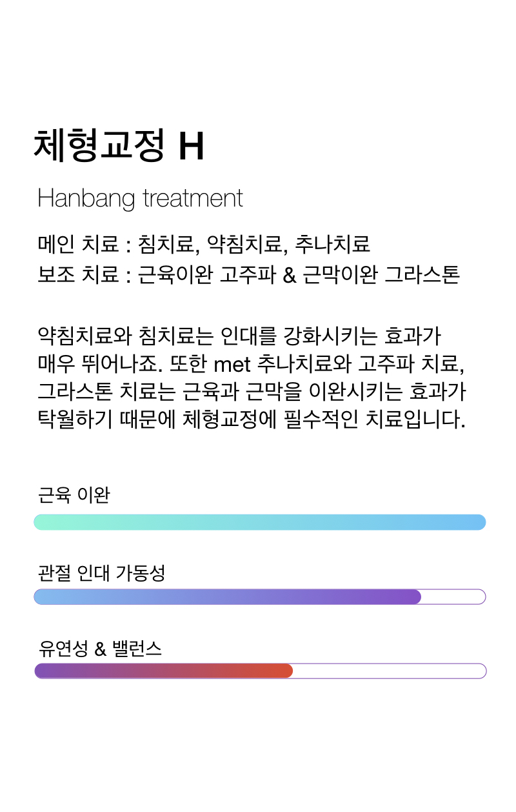Click the empty portion of the 유연성 & 밸런스 bar

coord(390,671)
